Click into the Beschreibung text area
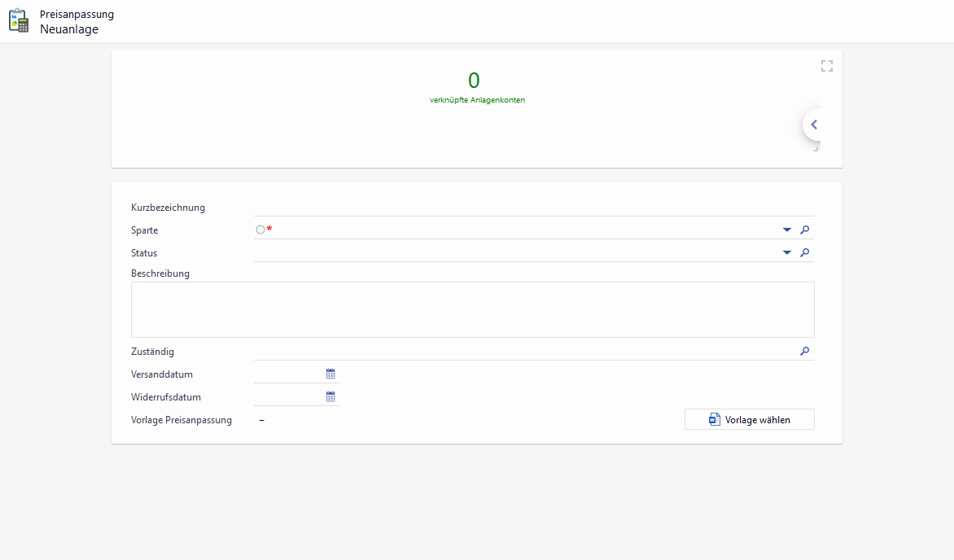 coord(472,309)
